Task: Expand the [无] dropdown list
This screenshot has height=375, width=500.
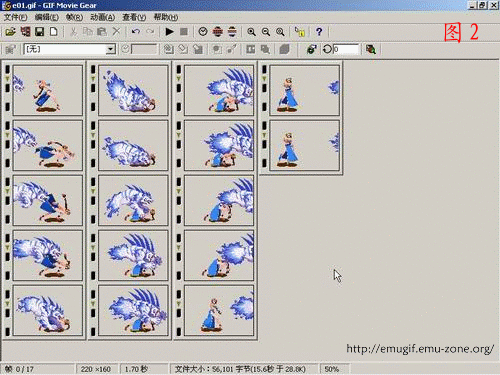Action: [110, 49]
